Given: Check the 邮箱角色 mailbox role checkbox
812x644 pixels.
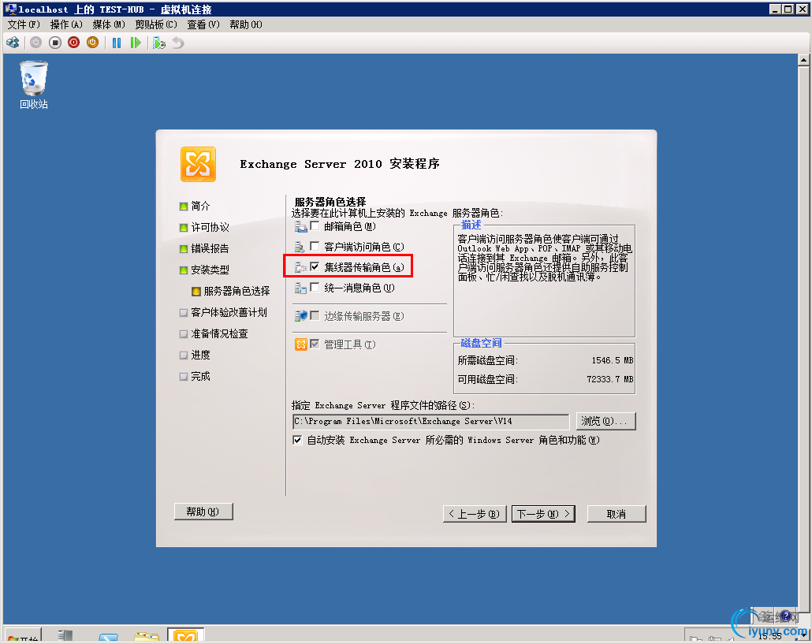Looking at the screenshot, I should pyautogui.click(x=315, y=225).
